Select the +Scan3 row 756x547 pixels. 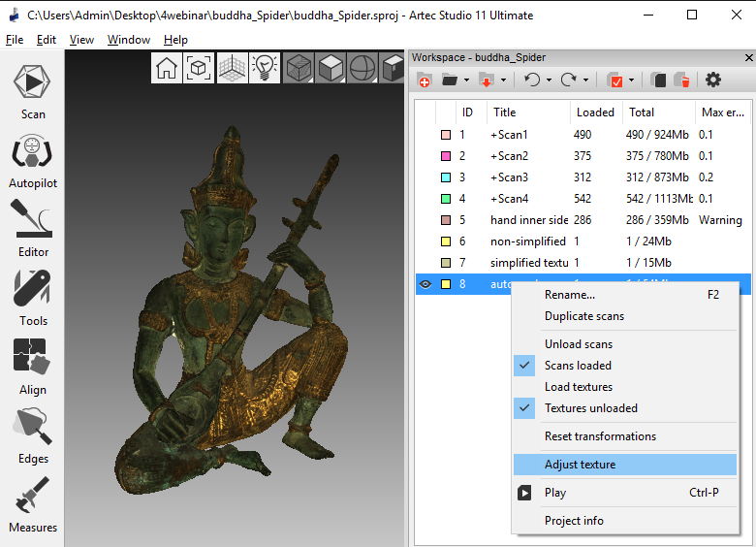coord(583,177)
